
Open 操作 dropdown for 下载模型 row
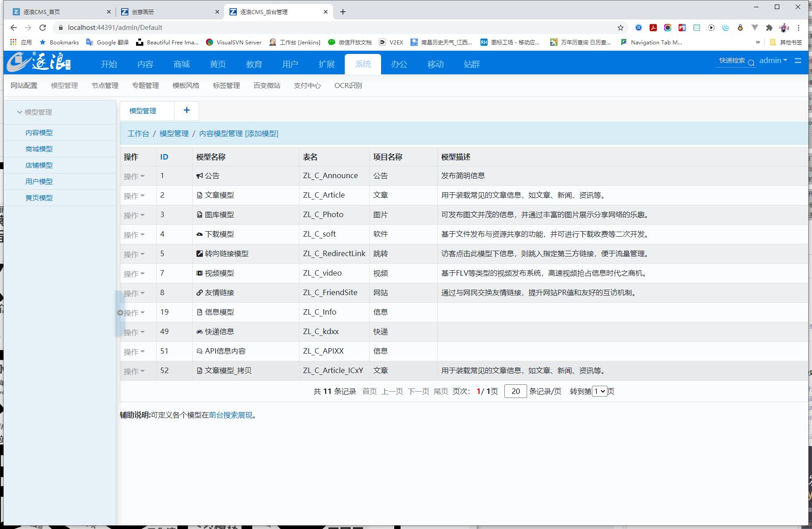(134, 235)
